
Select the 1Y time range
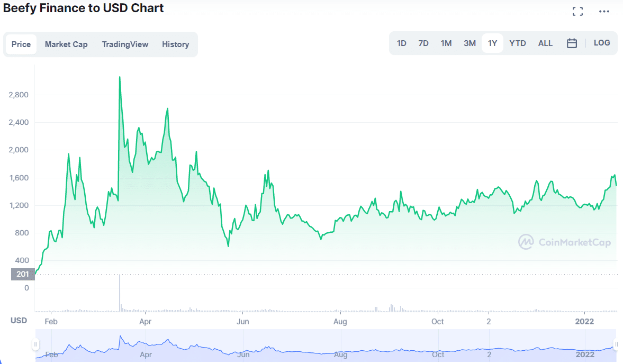click(493, 43)
